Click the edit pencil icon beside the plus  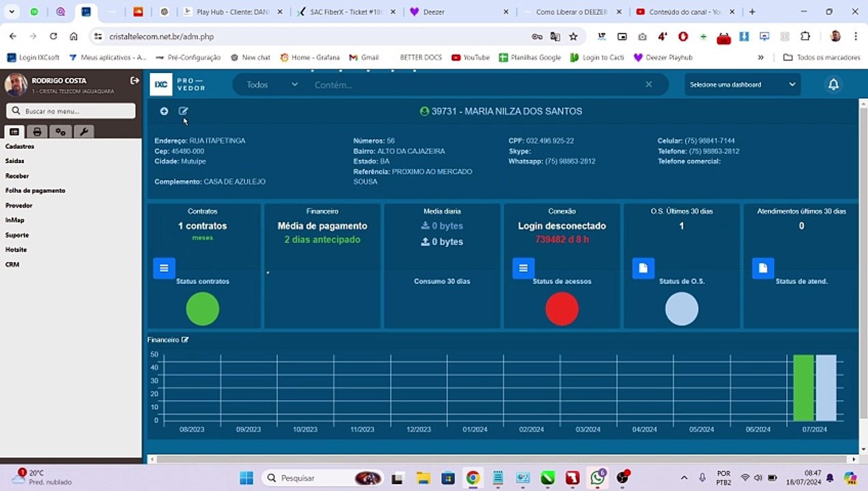183,111
